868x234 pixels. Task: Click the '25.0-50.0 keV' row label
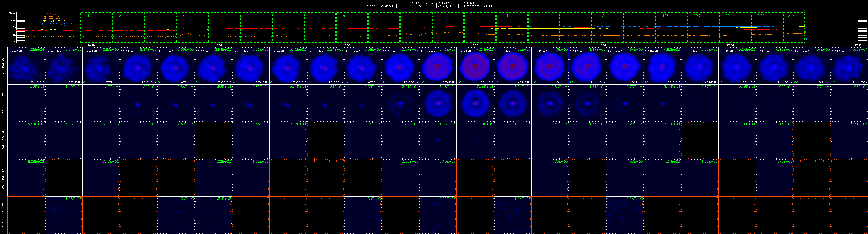tap(3, 177)
